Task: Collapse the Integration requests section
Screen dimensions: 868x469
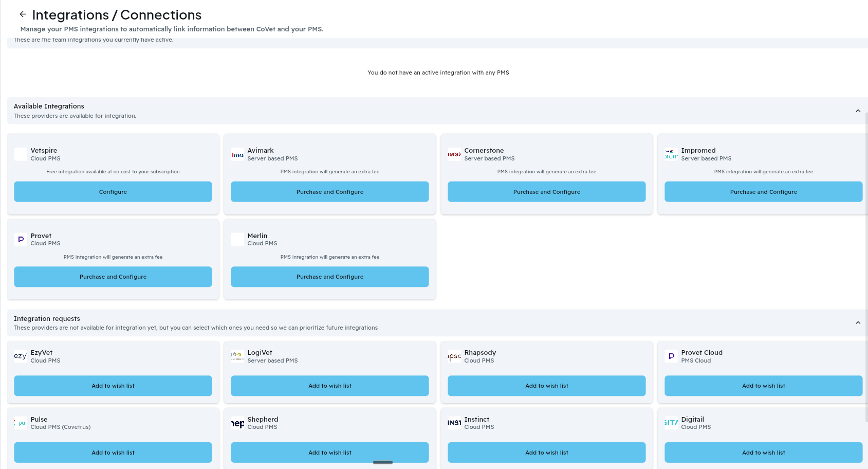Action: point(858,322)
